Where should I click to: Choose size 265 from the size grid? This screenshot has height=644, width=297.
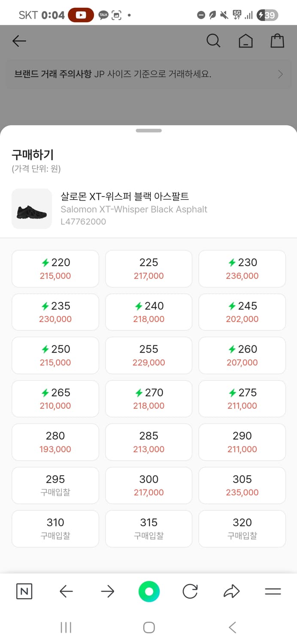(x=55, y=398)
